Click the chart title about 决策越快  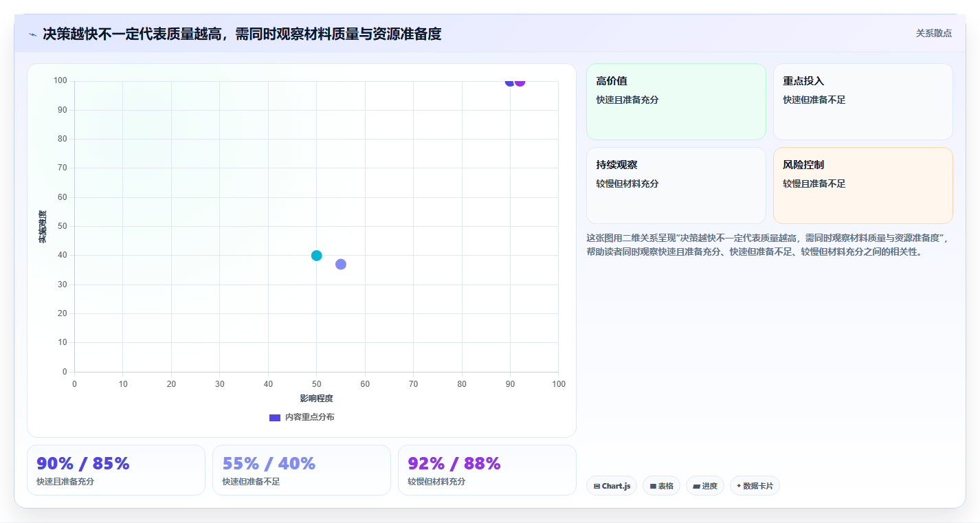tap(242, 34)
